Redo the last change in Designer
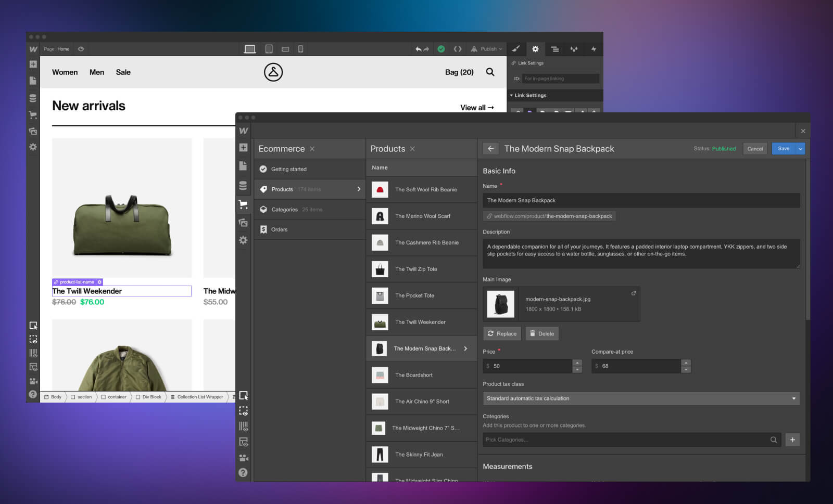This screenshot has width=833, height=504. pyautogui.click(x=426, y=49)
